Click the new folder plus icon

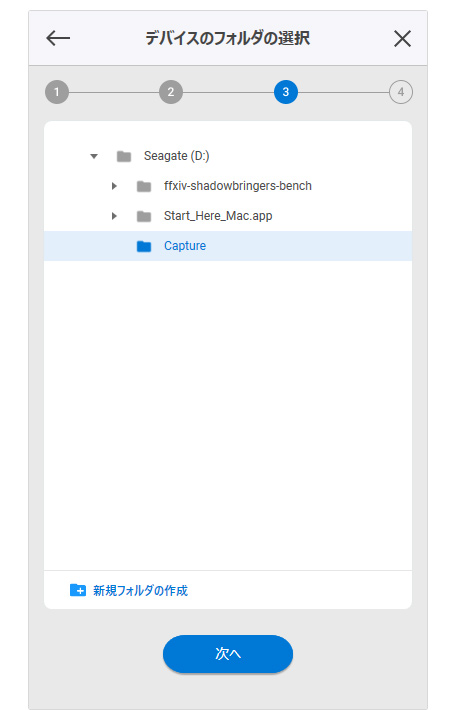point(78,590)
